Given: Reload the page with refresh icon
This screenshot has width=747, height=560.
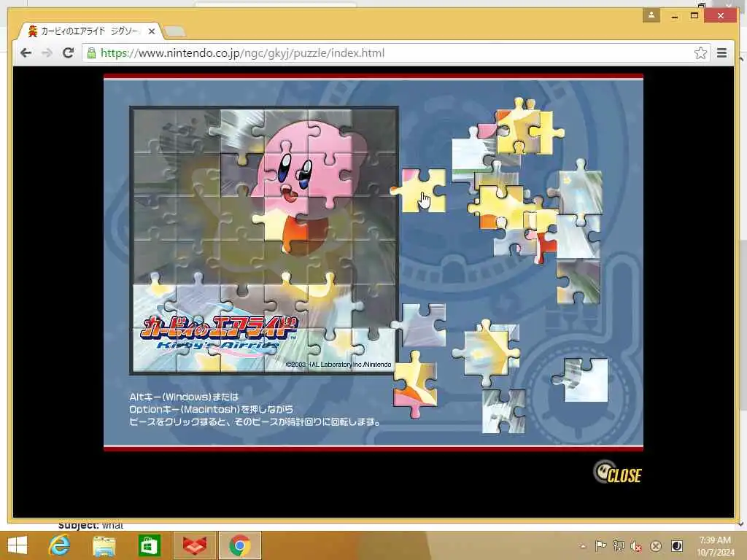Looking at the screenshot, I should pyautogui.click(x=68, y=52).
